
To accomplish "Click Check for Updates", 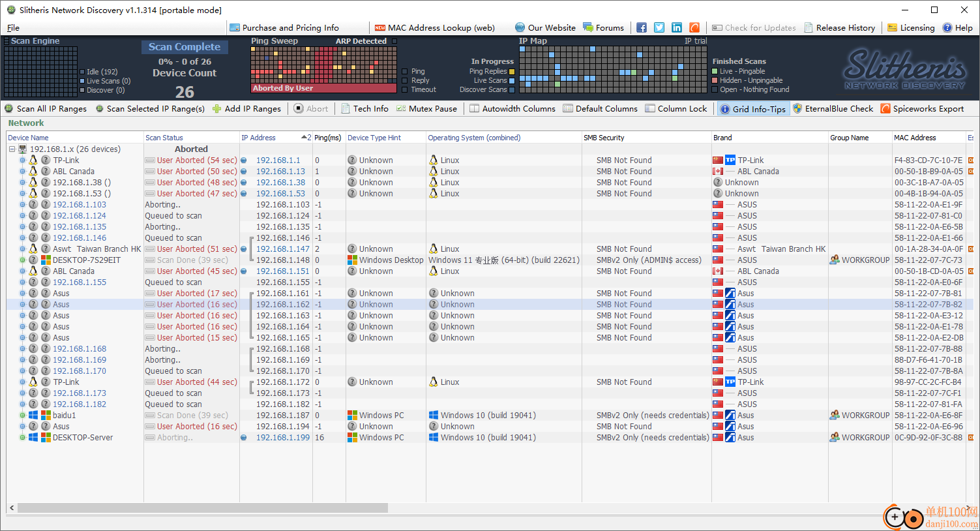I will point(754,28).
